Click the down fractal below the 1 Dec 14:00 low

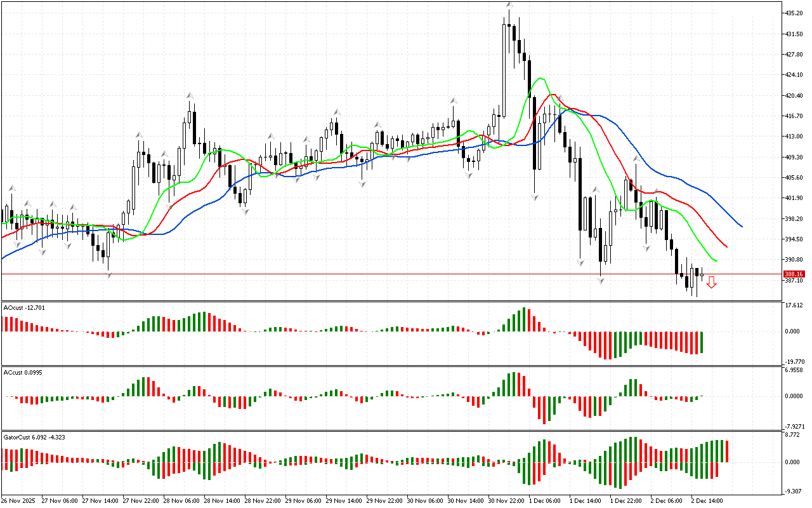(580, 262)
